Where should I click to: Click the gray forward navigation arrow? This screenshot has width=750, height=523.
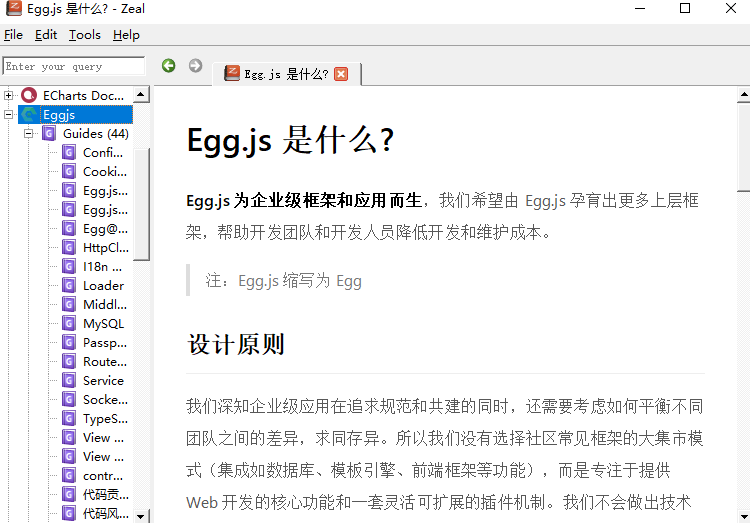click(195, 66)
